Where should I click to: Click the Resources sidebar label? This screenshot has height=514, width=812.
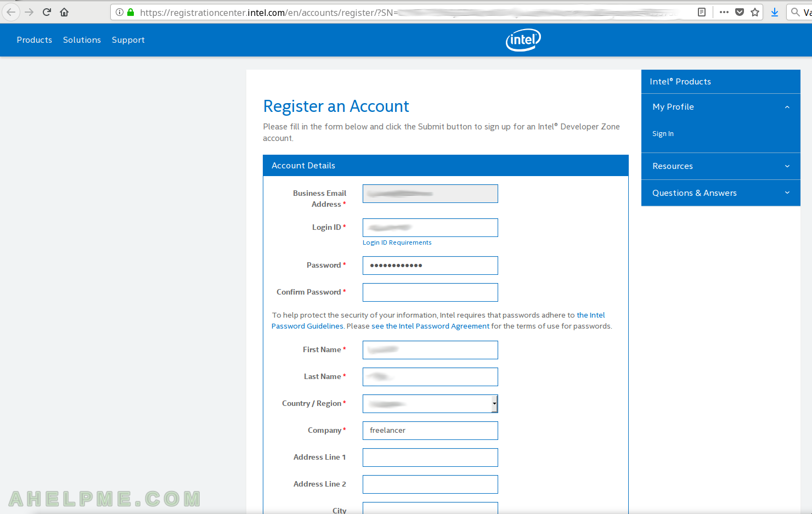coord(673,166)
